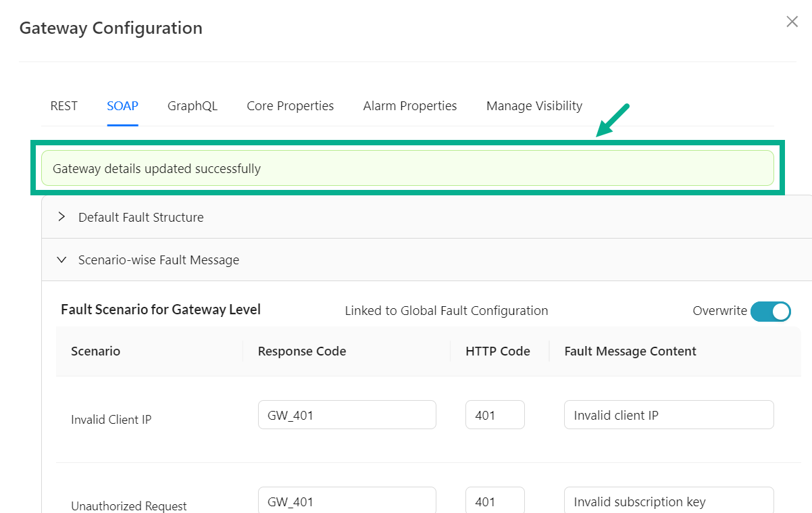The image size is (812, 513).
Task: Switch to Manage Visibility tab
Action: (534, 106)
